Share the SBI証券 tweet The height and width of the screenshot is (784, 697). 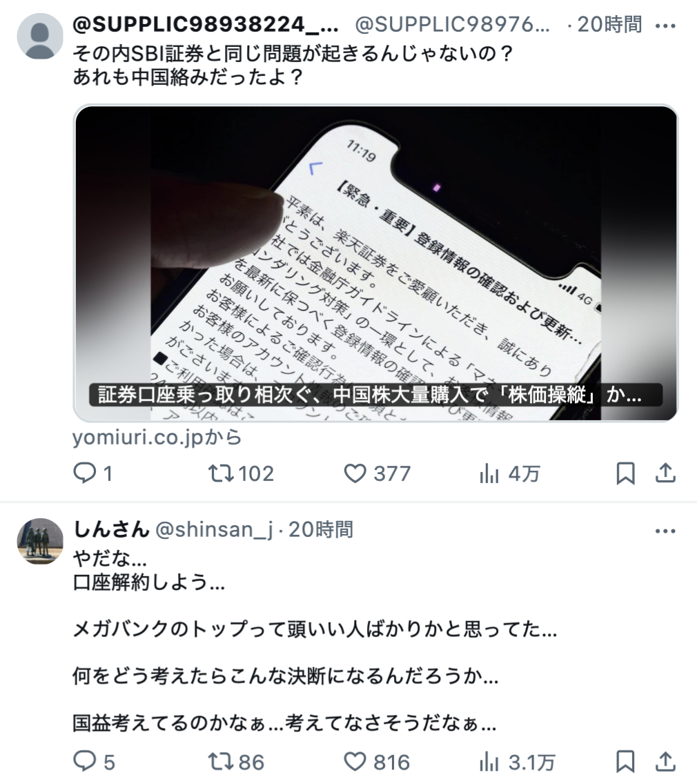(x=665, y=473)
